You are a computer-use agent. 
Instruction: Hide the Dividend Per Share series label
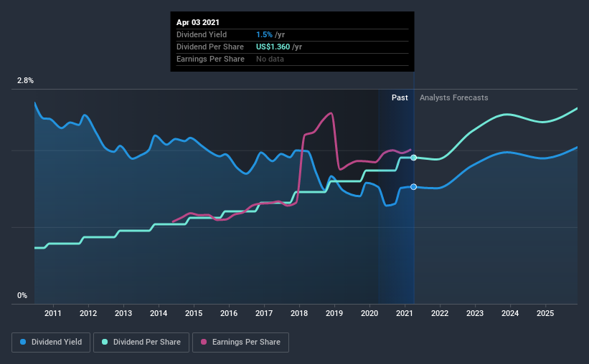[146, 343]
